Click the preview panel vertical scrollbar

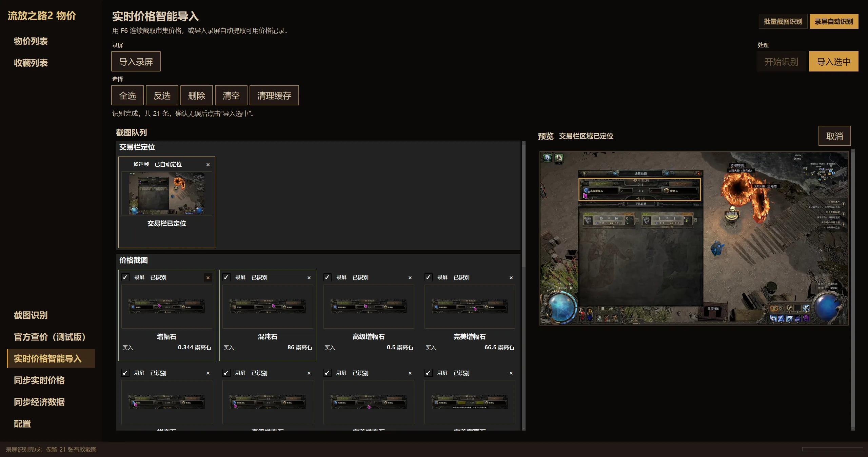pos(853,289)
